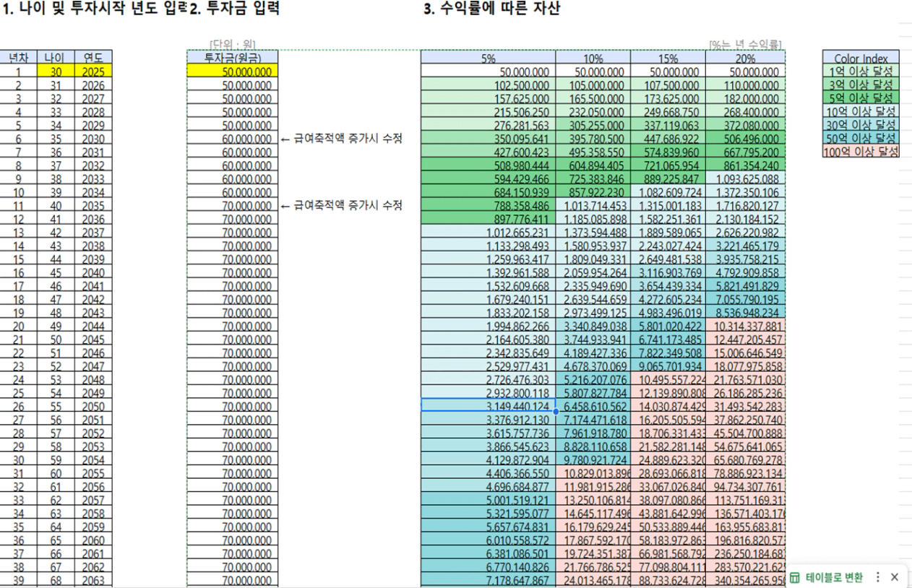
Task: Click the 급여축적액 증가시 수정 note beside year 2030
Action: pos(341,139)
